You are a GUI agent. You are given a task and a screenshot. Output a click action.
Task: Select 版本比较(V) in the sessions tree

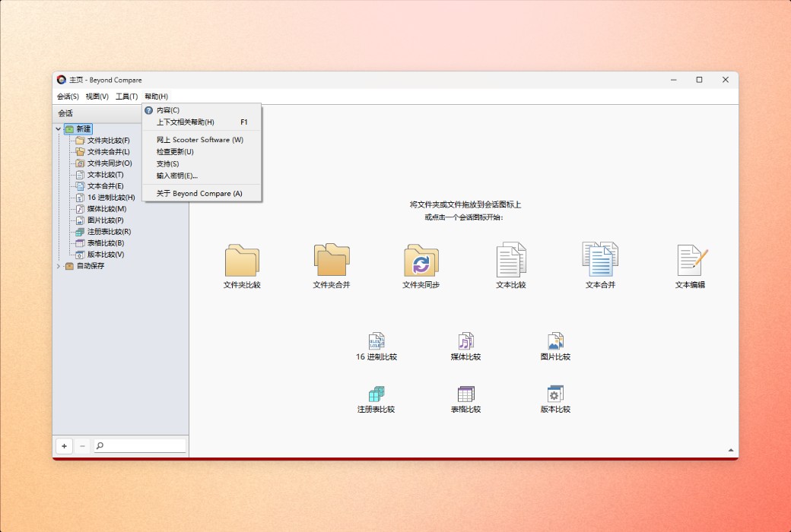pos(106,255)
